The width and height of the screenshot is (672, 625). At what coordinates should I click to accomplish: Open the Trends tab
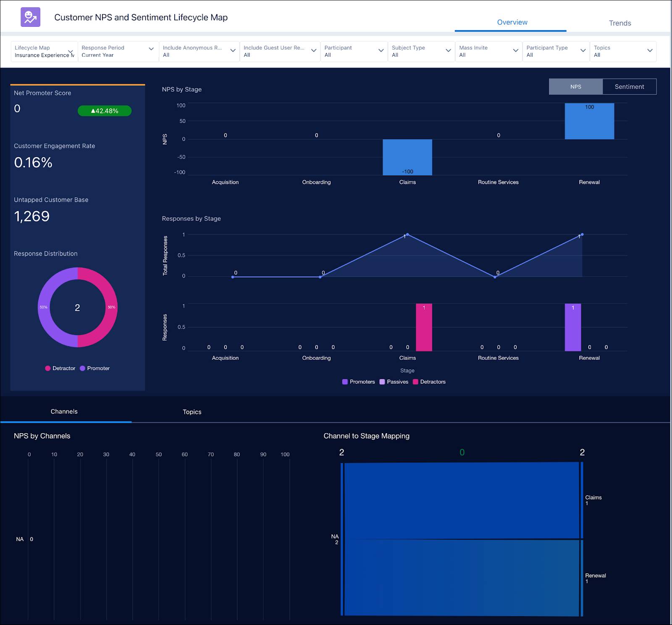(x=619, y=23)
